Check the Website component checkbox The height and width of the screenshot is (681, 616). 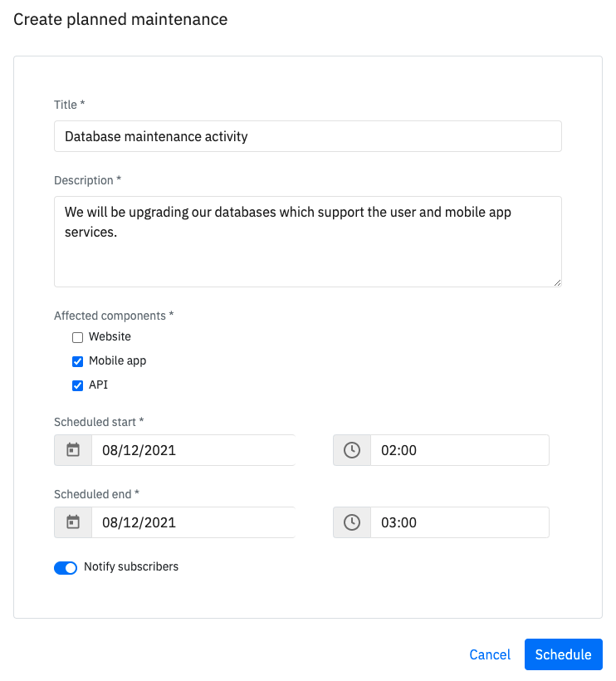[78, 337]
